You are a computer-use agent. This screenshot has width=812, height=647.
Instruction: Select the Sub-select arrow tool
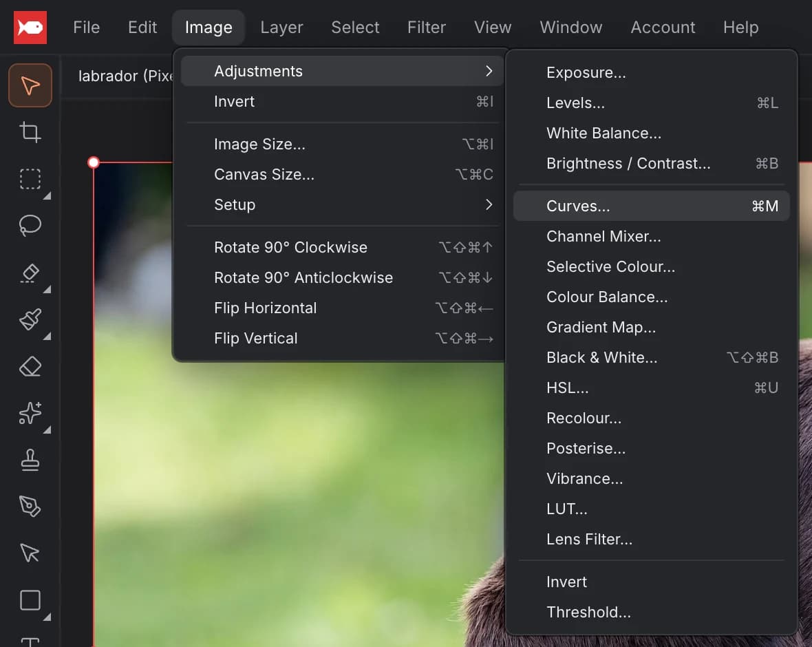click(30, 553)
